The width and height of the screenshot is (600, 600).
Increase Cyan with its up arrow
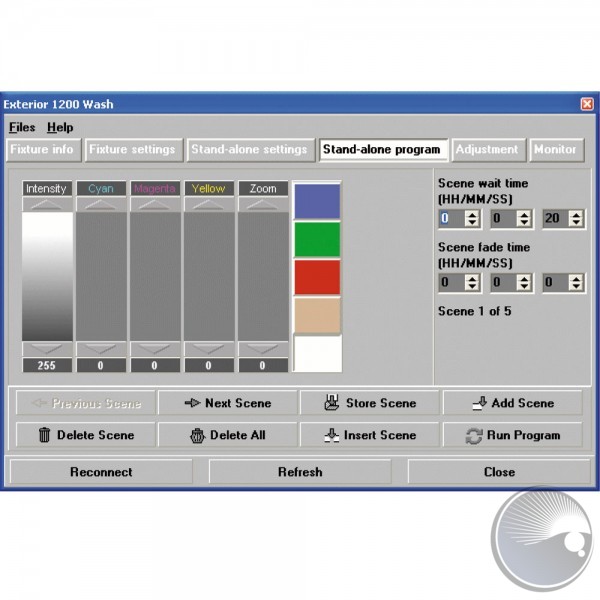coord(101,204)
